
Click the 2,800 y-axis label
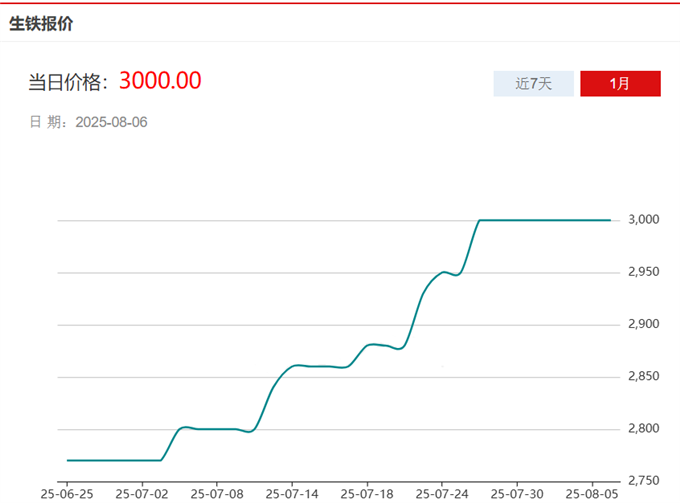tap(645, 429)
